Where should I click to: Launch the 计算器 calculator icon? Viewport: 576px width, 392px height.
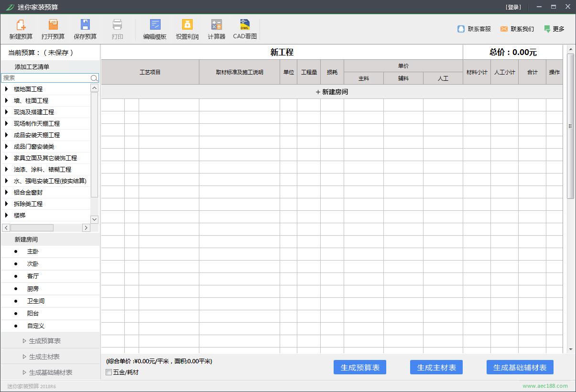[x=216, y=29]
